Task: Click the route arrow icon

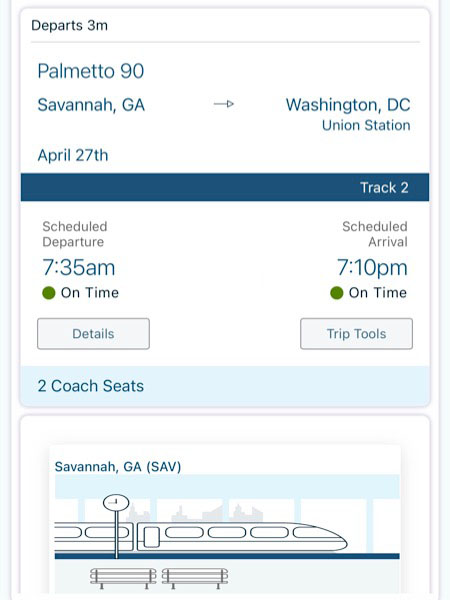Action: pyautogui.click(x=223, y=104)
